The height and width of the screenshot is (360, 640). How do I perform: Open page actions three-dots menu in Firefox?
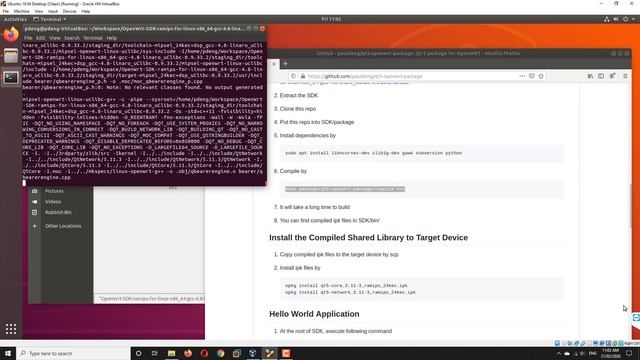(x=522, y=76)
